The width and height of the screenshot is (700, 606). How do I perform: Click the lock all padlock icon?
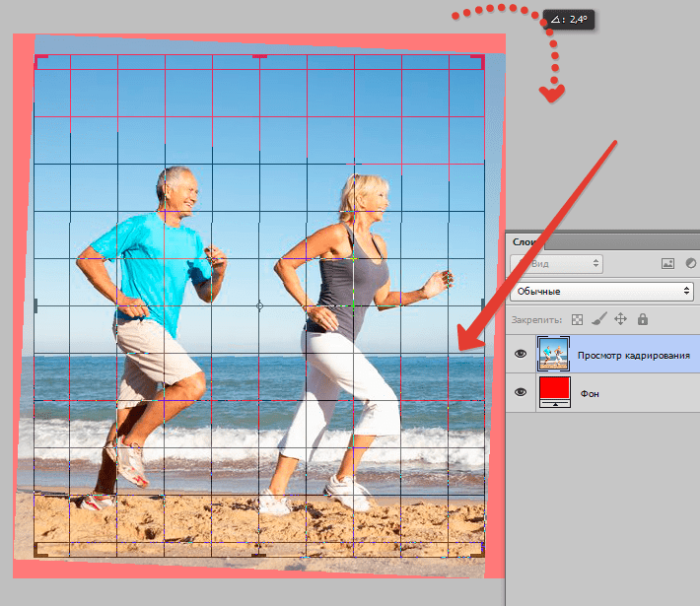(x=643, y=319)
